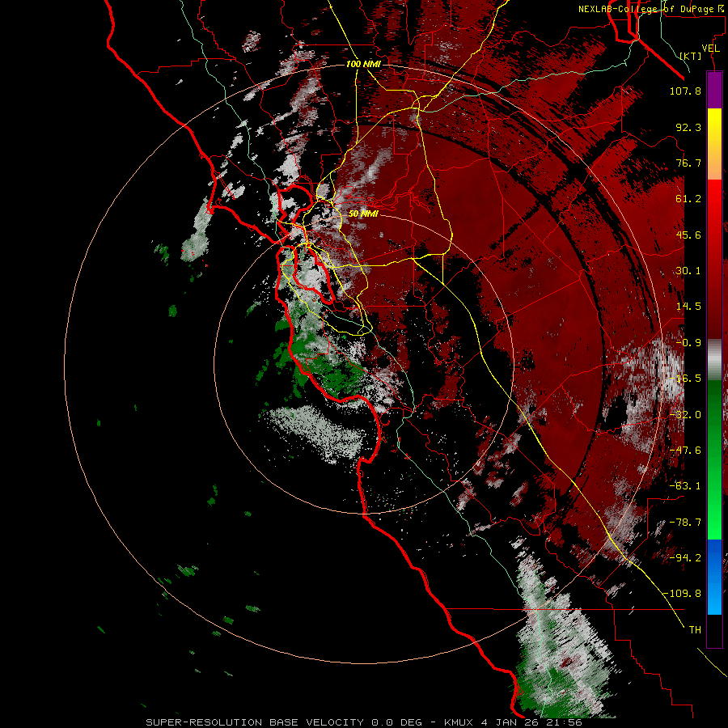Click the -78.7 velocity scale value

tap(685, 523)
